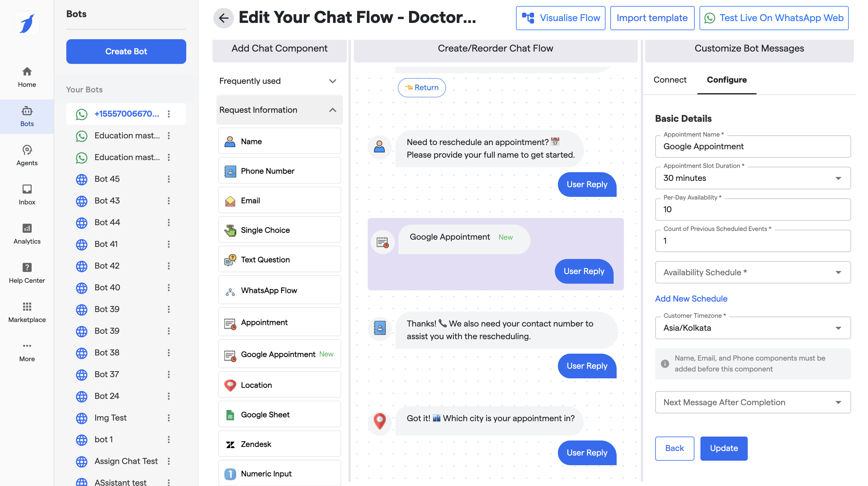Add the Single Choice component
868x486 pixels.
pyautogui.click(x=279, y=230)
